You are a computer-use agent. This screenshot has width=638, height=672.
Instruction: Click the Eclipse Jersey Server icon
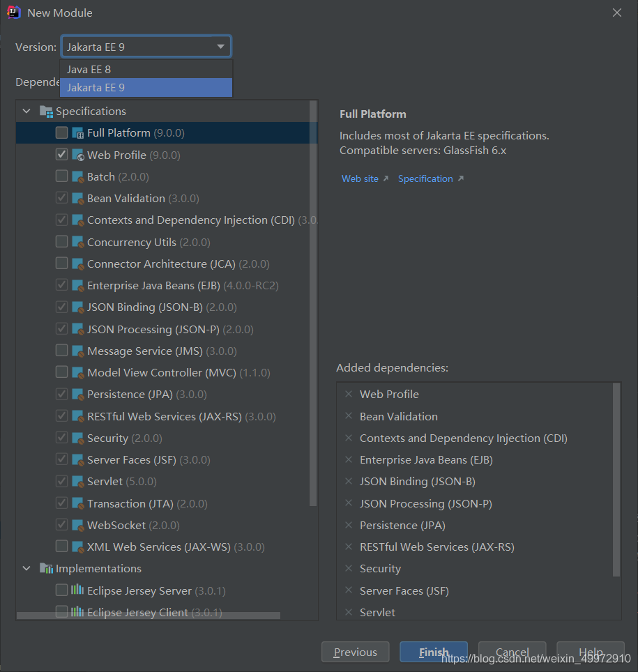[77, 590]
